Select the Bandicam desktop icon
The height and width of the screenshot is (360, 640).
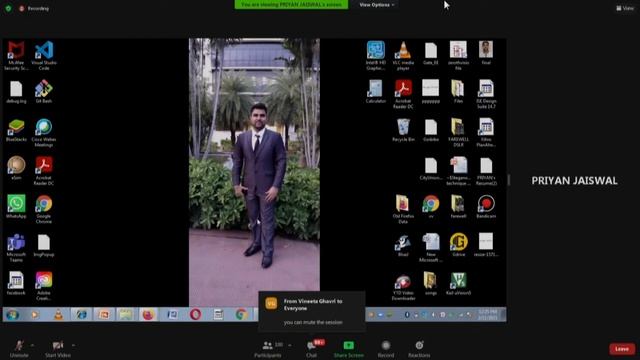486,207
